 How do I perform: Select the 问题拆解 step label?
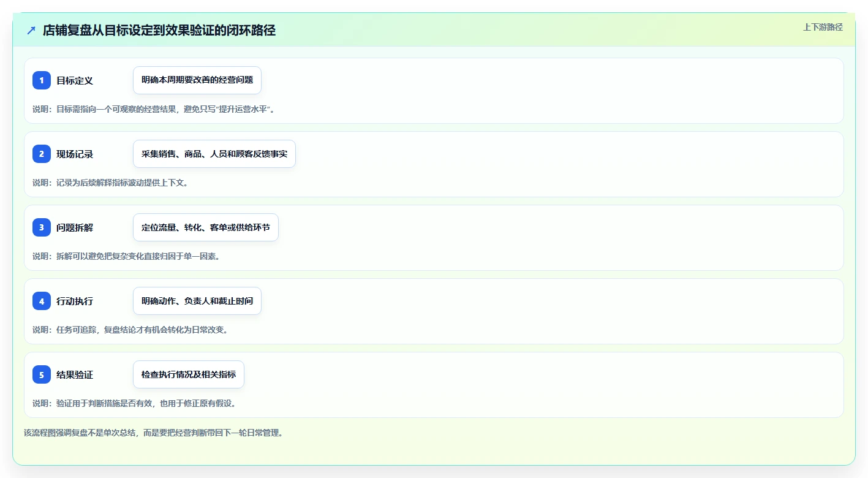pyautogui.click(x=75, y=227)
